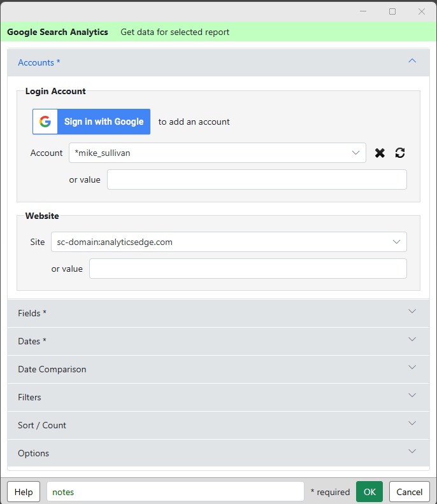Minimize the dialog window
The height and width of the screenshot is (504, 437).
(363, 11)
